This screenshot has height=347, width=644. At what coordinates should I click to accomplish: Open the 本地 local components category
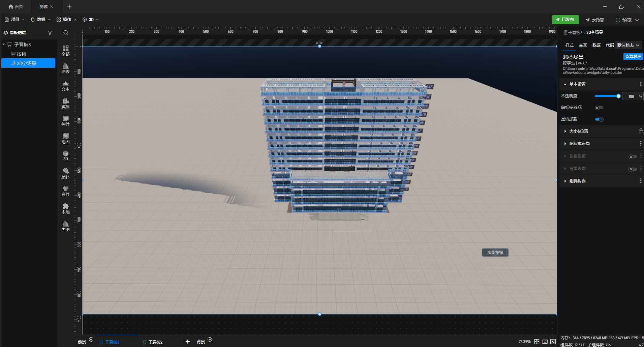click(x=65, y=208)
